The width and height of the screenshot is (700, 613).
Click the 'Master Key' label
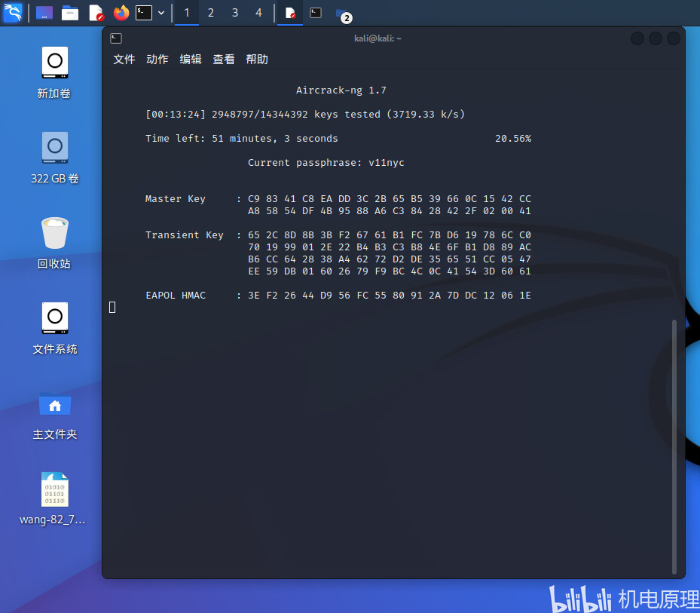(x=175, y=199)
